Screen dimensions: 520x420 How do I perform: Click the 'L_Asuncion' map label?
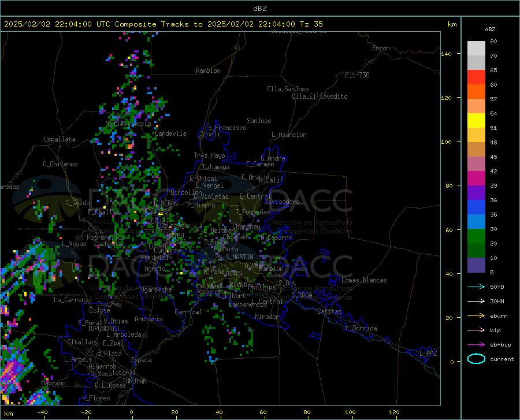pos(289,135)
